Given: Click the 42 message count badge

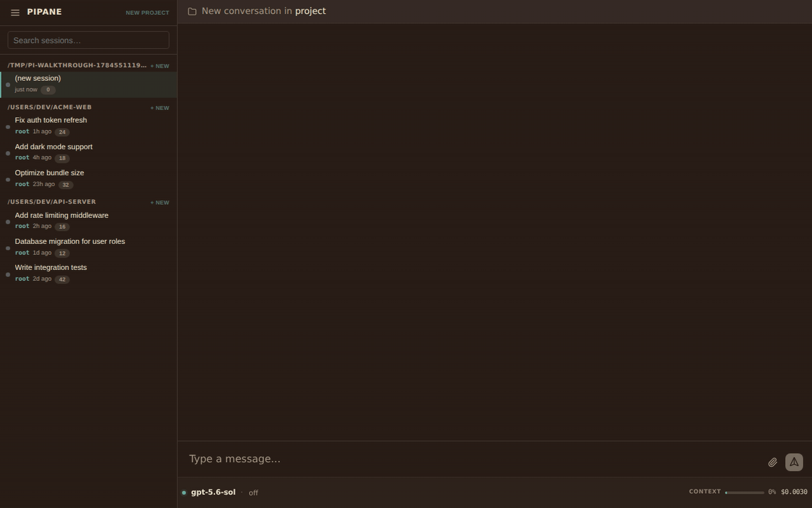Looking at the screenshot, I should (x=62, y=279).
